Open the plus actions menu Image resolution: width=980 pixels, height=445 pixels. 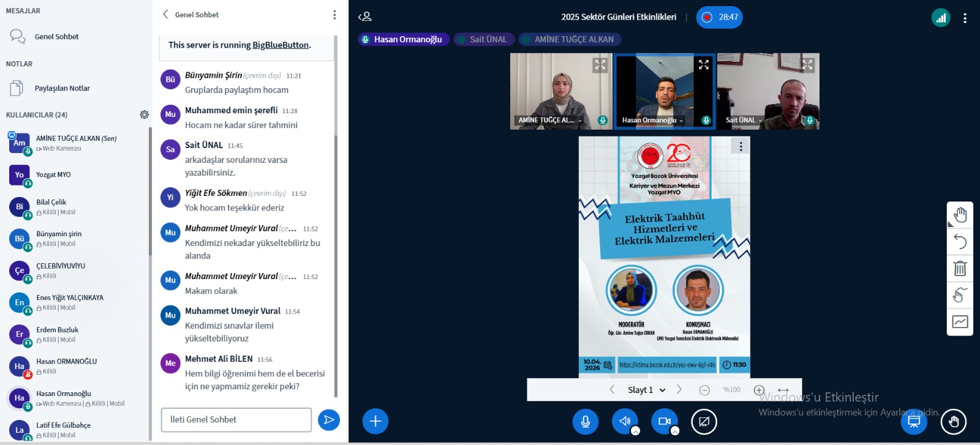click(x=375, y=421)
